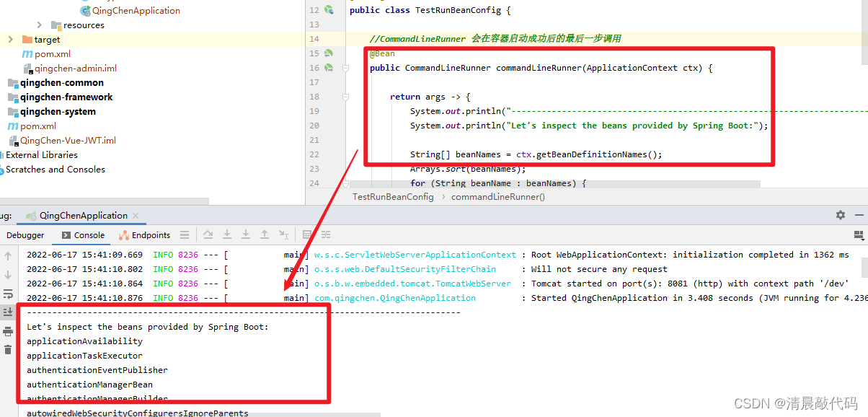Select the root pom.xml file
Image resolution: width=868 pixels, height=417 pixels.
pos(38,126)
